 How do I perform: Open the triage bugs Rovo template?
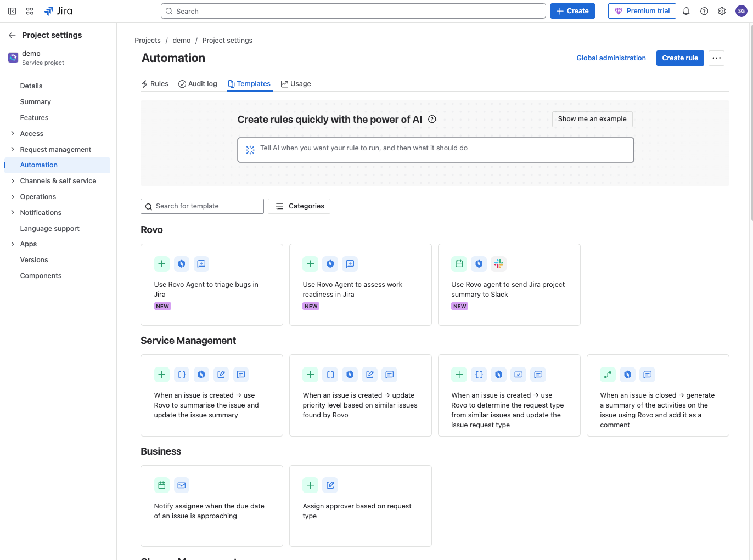click(212, 285)
